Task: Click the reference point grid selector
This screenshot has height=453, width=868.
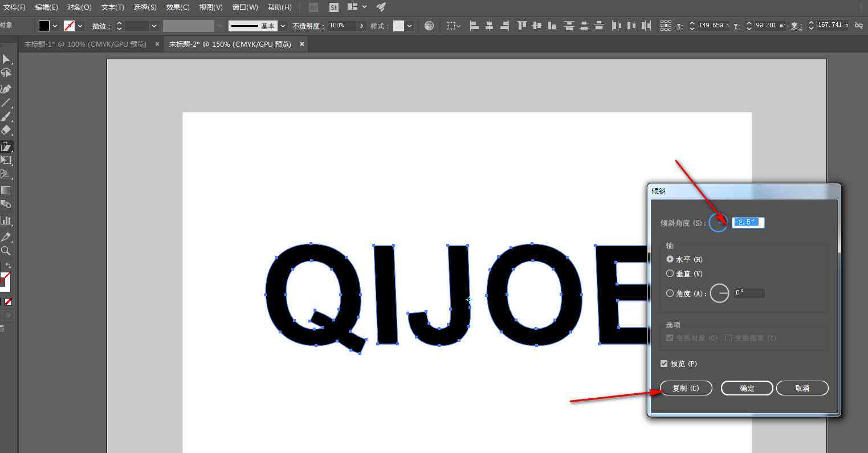Action: [x=665, y=26]
